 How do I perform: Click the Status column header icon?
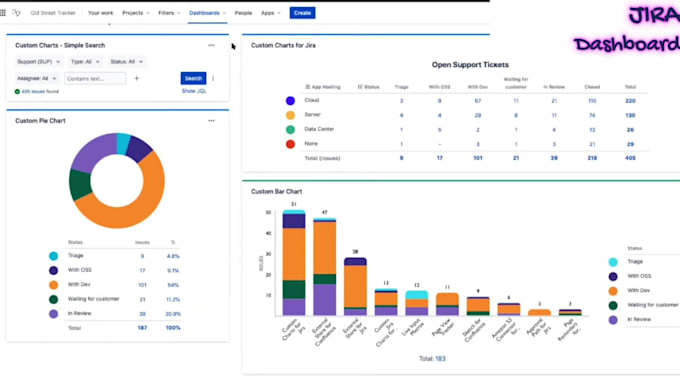point(360,87)
